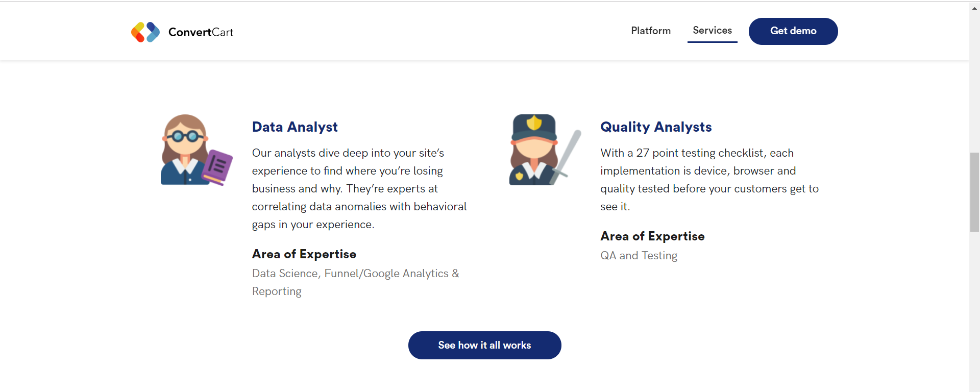
Task: Click the purple book in analyst illustration
Action: point(218,166)
